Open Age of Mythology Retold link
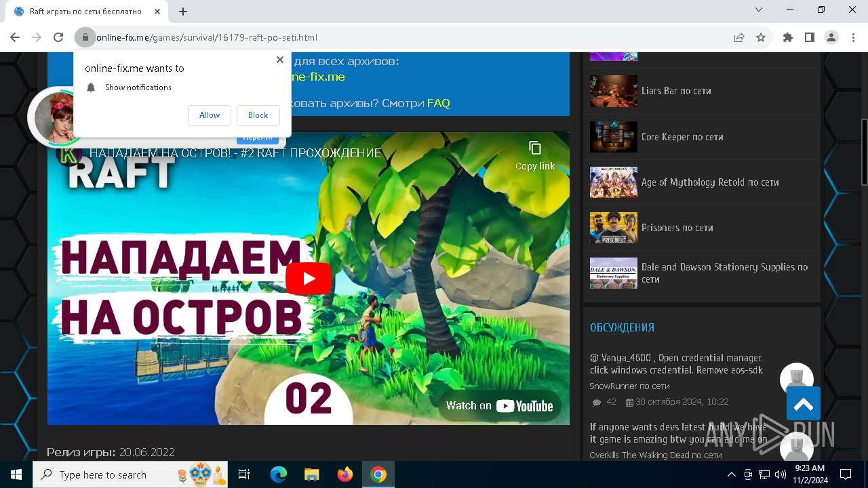Image resolution: width=868 pixels, height=488 pixels. [x=710, y=182]
